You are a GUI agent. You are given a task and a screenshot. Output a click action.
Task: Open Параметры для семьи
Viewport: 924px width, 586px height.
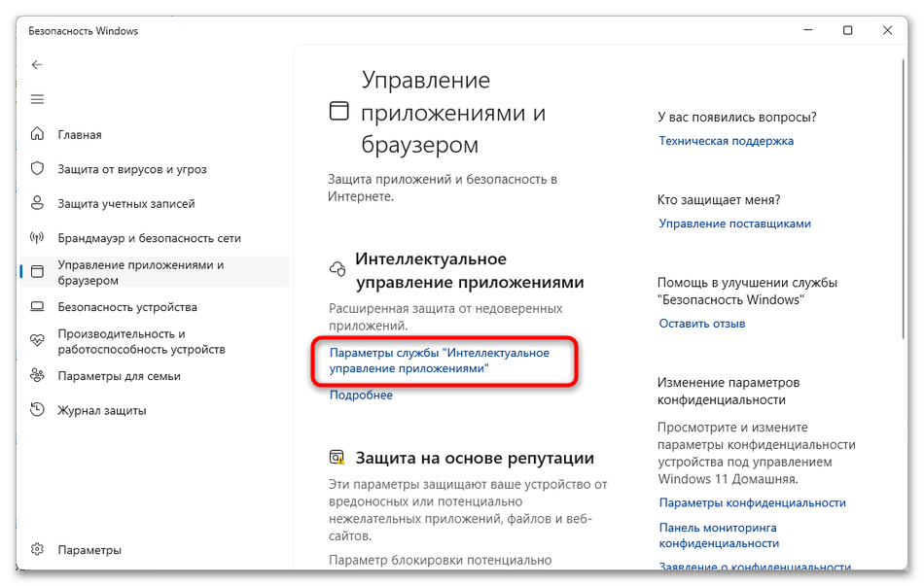119,376
